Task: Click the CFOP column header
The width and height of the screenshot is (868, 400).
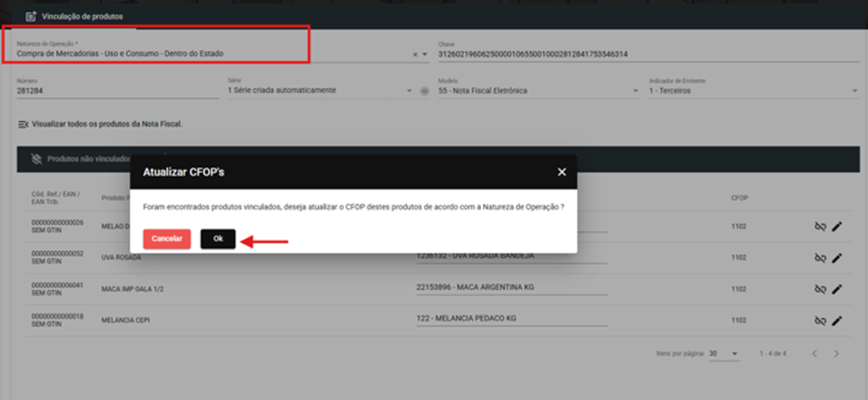Action: pyautogui.click(x=739, y=198)
